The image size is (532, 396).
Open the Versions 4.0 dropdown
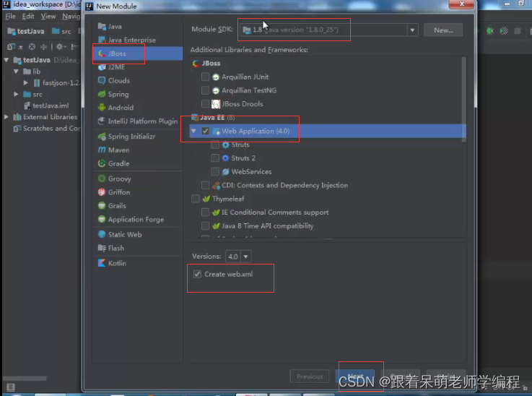point(245,257)
